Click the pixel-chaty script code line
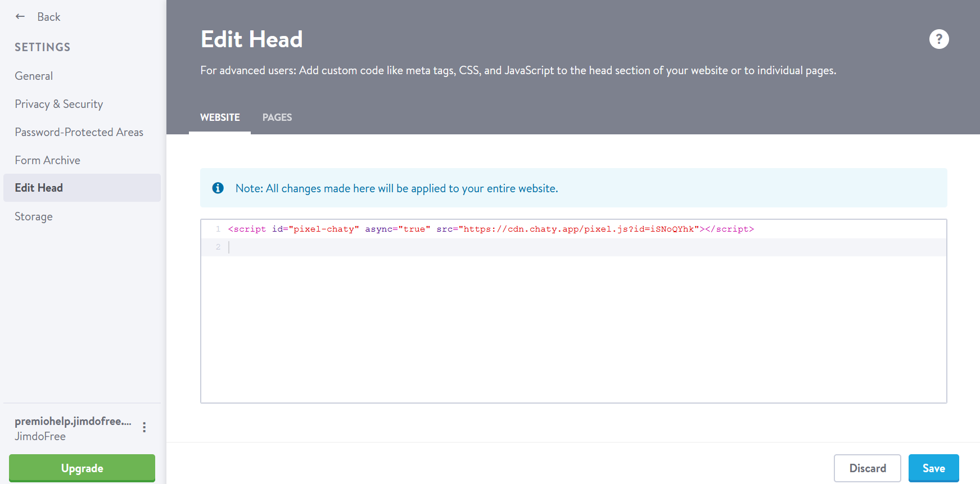The height and width of the screenshot is (484, 980). click(491, 229)
